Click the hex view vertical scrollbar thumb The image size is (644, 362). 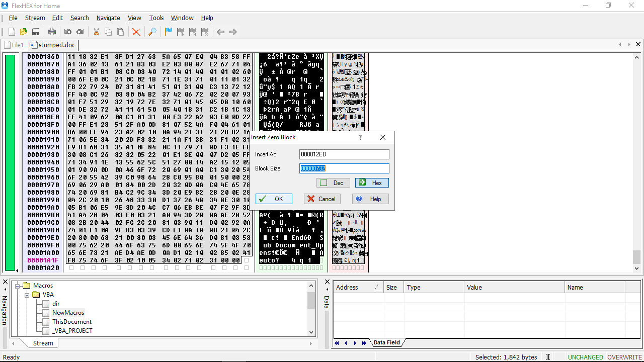tap(637, 256)
